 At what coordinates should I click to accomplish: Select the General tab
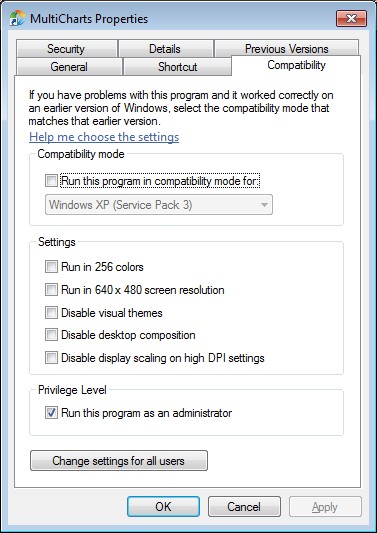(x=69, y=67)
